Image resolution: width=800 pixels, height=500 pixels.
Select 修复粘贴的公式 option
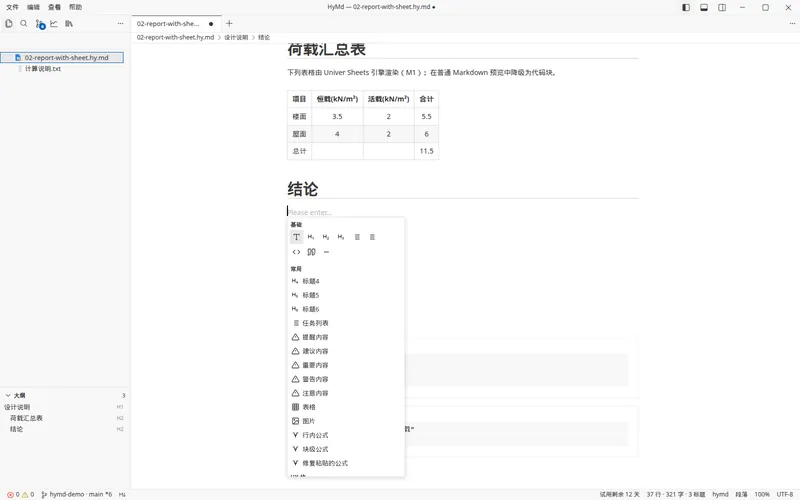[x=346, y=463]
